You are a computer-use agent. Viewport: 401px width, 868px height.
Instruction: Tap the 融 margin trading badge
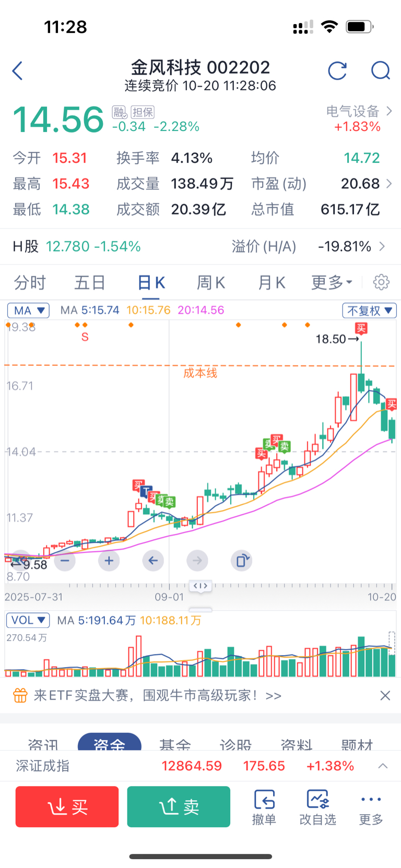[x=119, y=112]
